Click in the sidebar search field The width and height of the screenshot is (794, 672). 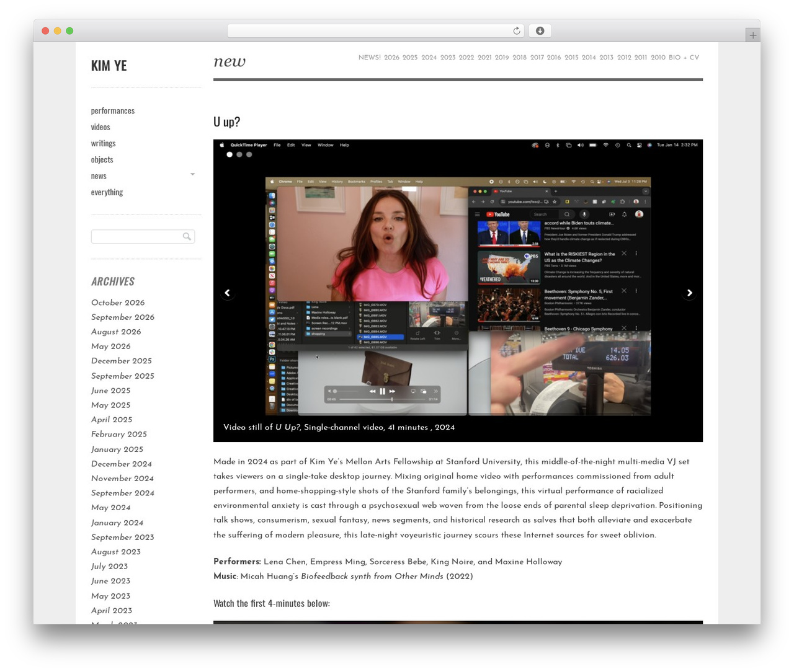(x=143, y=236)
